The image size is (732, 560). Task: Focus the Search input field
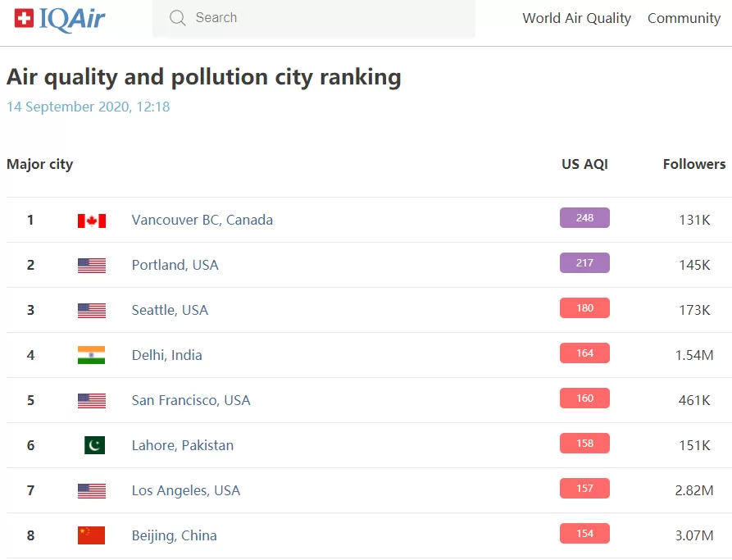tap(314, 18)
